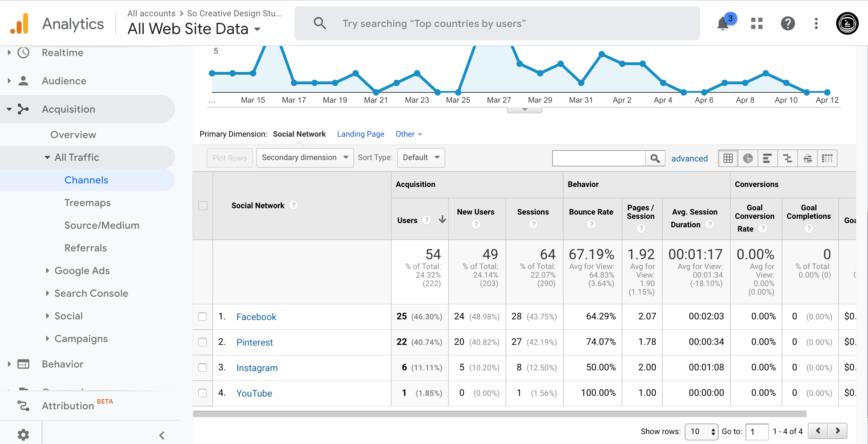Click the advanced search filter link
This screenshot has height=444, width=868.
pyautogui.click(x=689, y=158)
